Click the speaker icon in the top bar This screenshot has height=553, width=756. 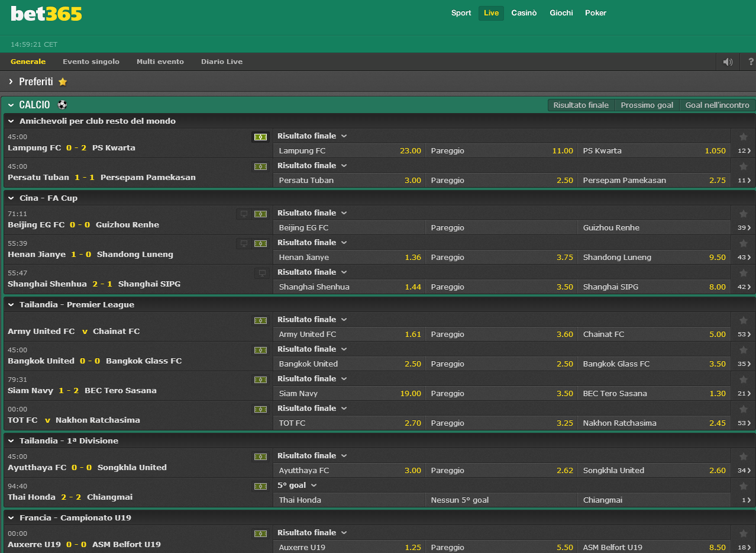pos(728,62)
